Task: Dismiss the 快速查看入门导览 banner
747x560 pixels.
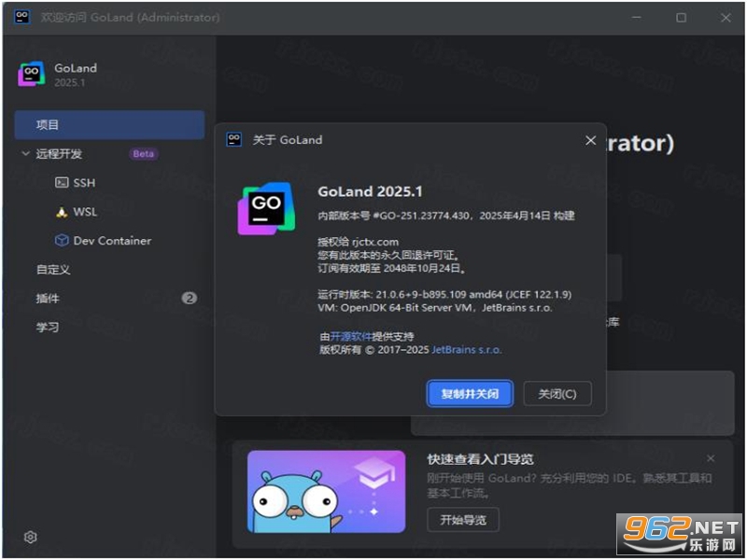Action: point(711,458)
